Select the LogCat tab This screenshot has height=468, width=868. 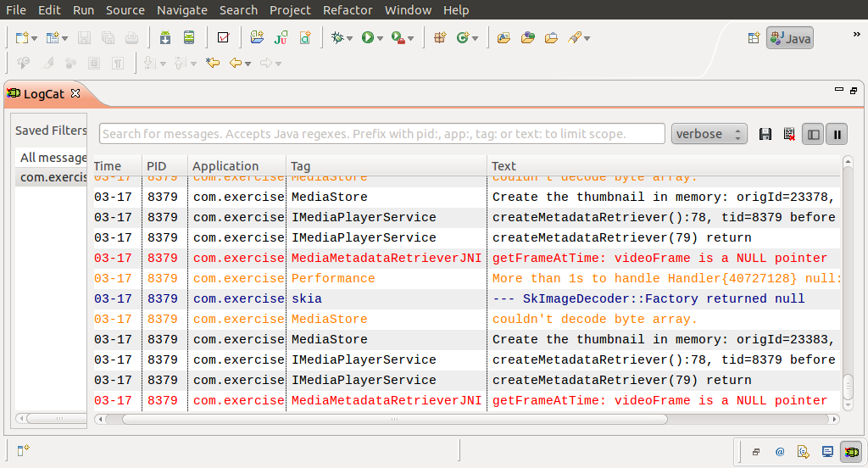(44, 93)
